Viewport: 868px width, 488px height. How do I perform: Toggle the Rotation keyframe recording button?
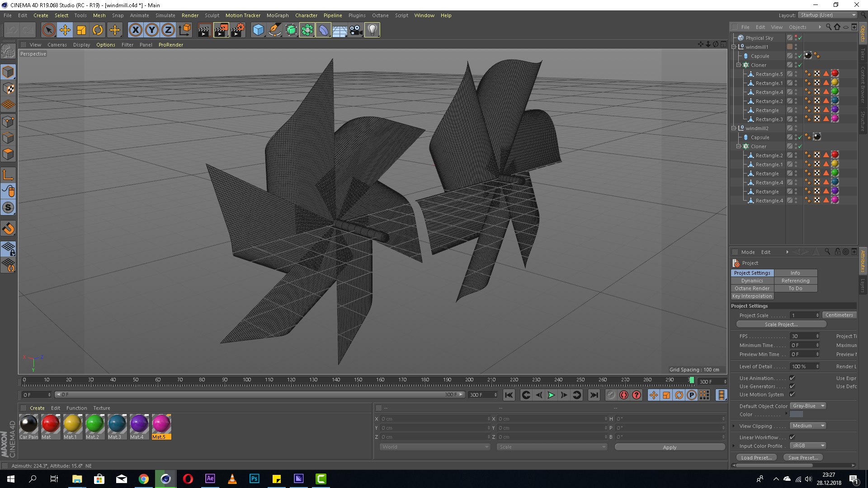[x=679, y=395]
